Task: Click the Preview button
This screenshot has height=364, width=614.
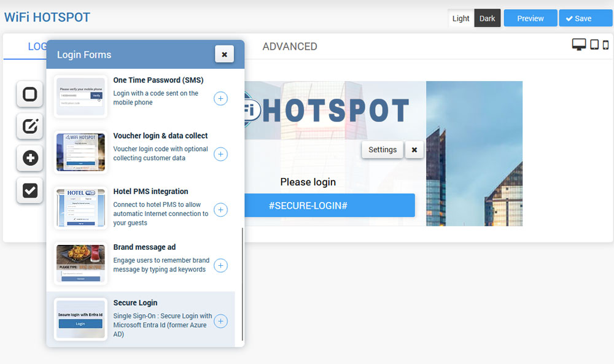Action: coord(530,18)
